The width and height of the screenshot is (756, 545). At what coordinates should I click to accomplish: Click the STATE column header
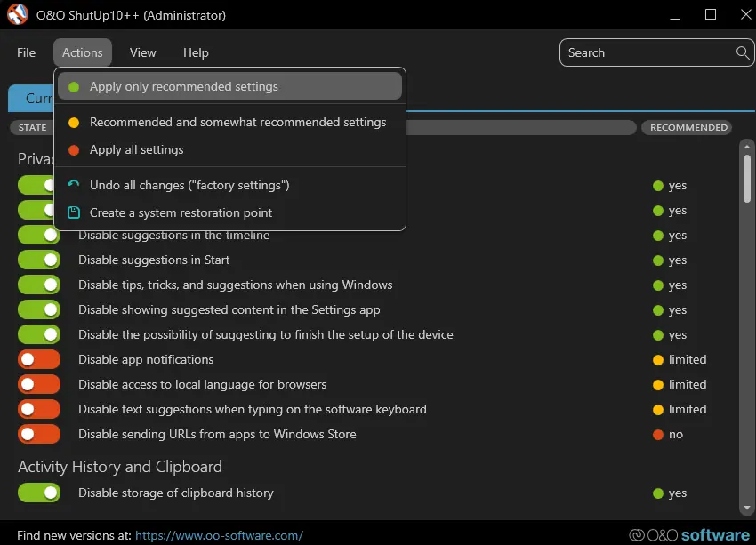[32, 128]
